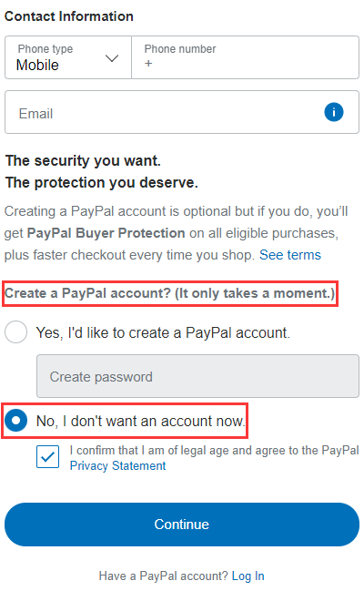The height and width of the screenshot is (591, 364).
Task: Click the legal age confirmation label text
Action: tap(215, 451)
